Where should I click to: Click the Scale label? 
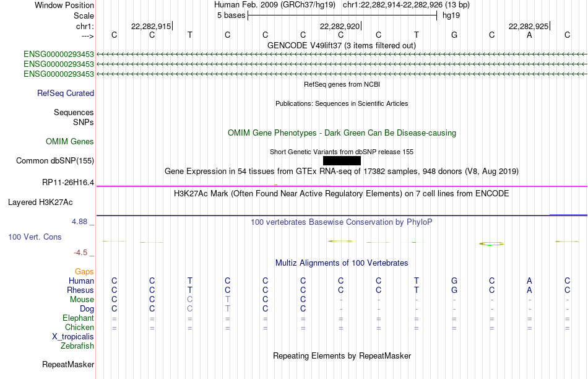tap(84, 15)
